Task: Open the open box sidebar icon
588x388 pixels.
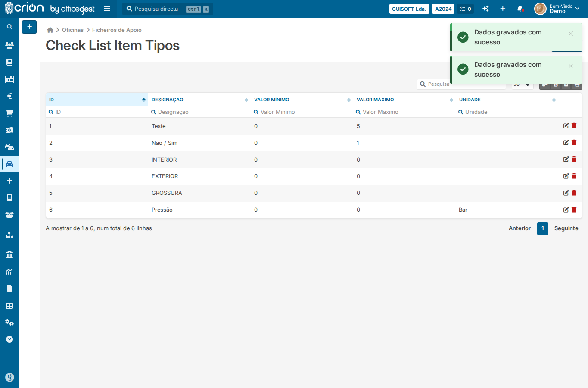Action: tap(9, 215)
